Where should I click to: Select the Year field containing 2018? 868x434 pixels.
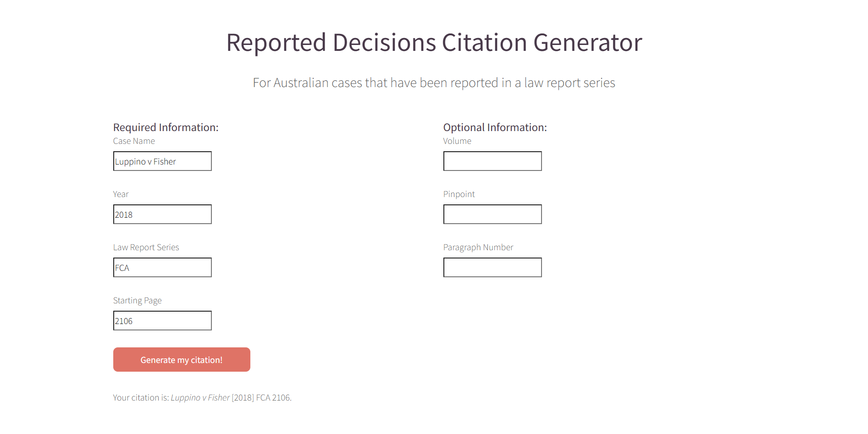click(x=162, y=214)
